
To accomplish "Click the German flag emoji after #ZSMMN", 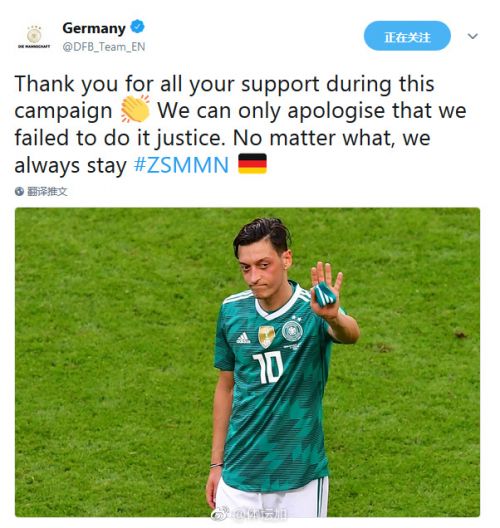I will point(252,164).
